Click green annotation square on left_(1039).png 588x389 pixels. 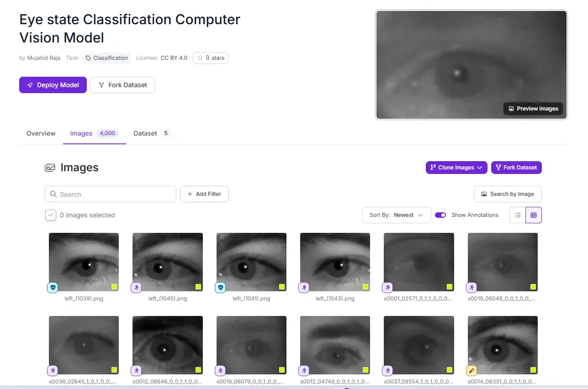pyautogui.click(x=114, y=287)
